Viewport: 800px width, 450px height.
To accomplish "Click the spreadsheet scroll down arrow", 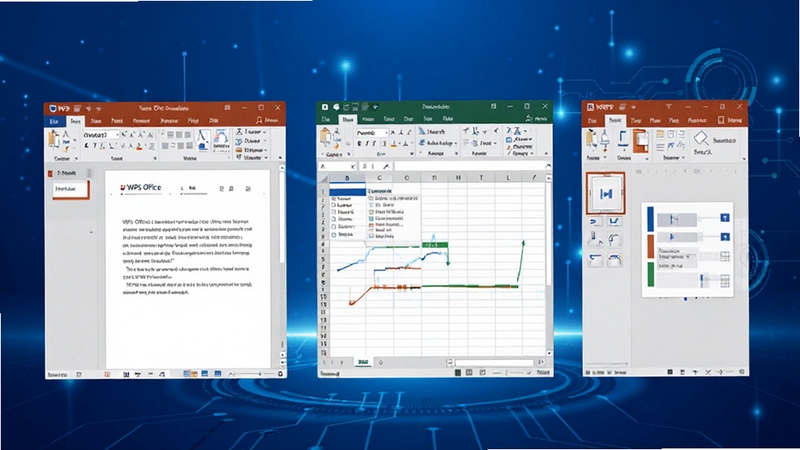I will pos(549,353).
